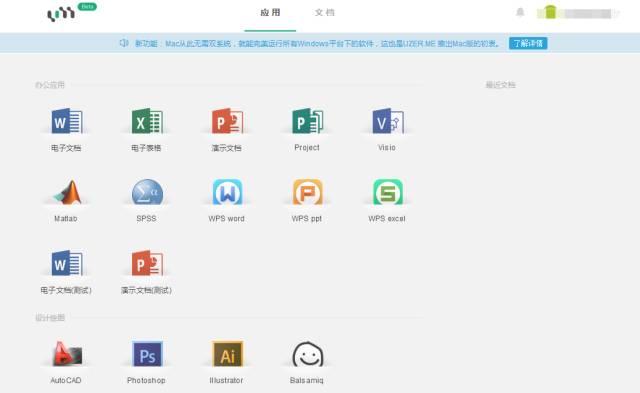Image resolution: width=640 pixels, height=393 pixels.
Task: Click the Visio label text
Action: [x=387, y=147]
